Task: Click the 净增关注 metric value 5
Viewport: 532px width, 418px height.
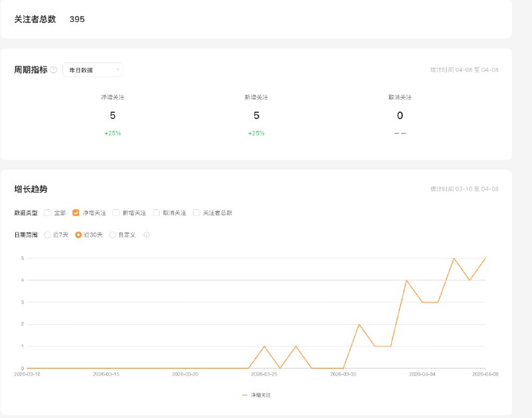Action: click(x=112, y=116)
